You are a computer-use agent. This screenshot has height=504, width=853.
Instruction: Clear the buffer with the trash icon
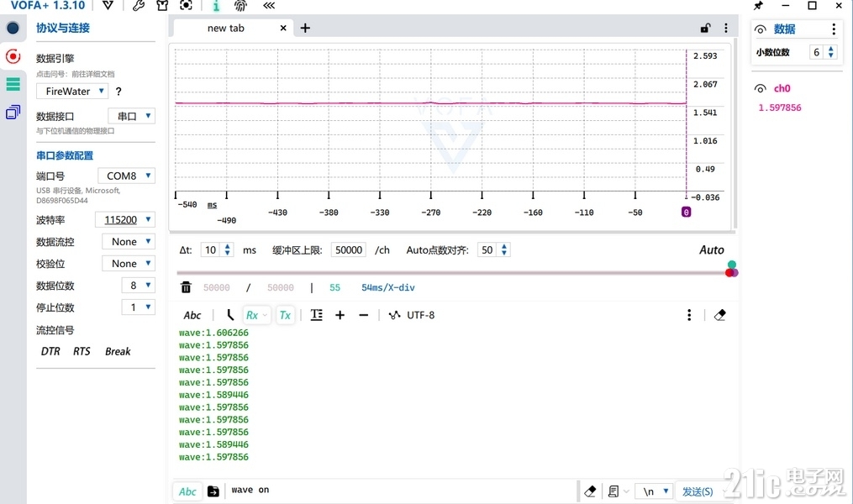(186, 287)
